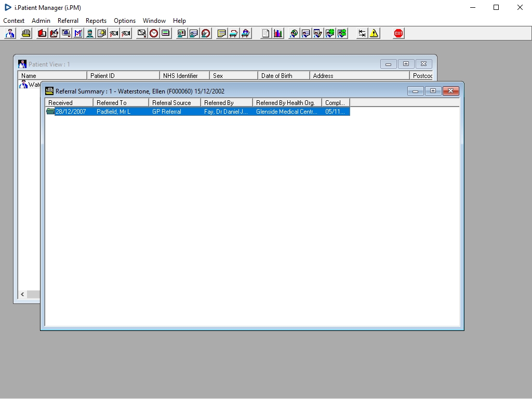Open the Window menu
The image size is (532, 399).
(x=154, y=21)
